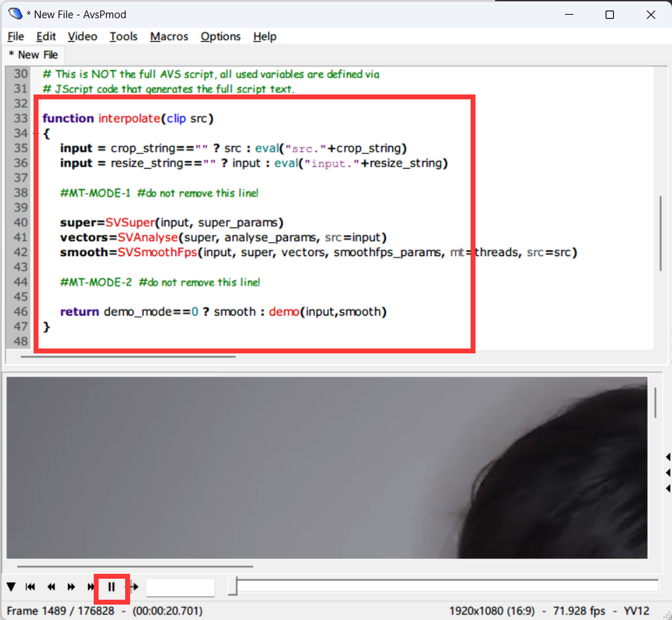This screenshot has height=620, width=672.
Task: Open the Video menu
Action: pos(83,36)
